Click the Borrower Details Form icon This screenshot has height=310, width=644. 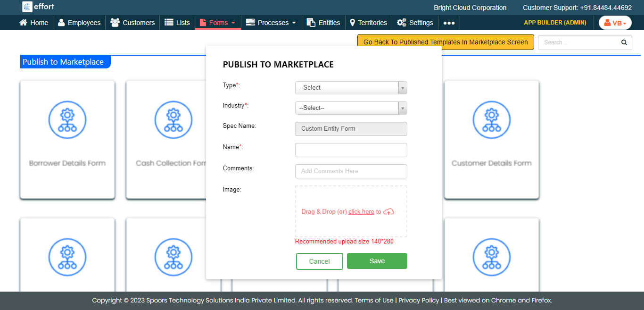[67, 120]
